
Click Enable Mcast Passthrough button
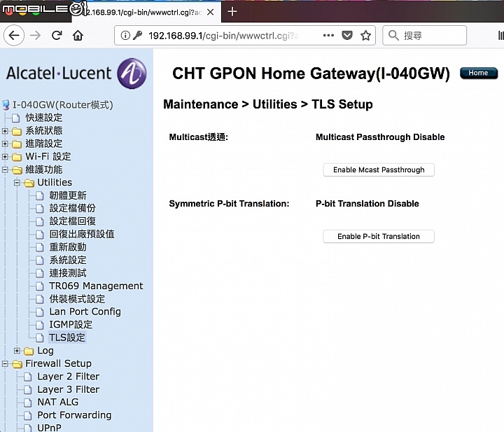[x=379, y=169]
